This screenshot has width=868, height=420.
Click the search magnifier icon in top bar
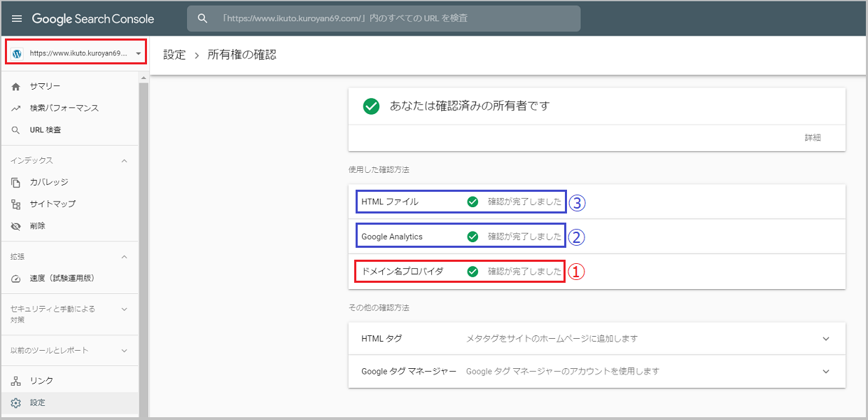203,19
